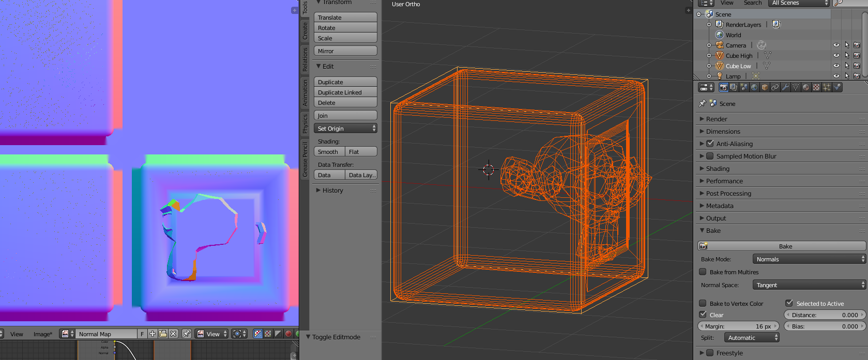This screenshot has height=360, width=868.
Task: Toggle Cube High visibility eye
Action: pos(836,55)
